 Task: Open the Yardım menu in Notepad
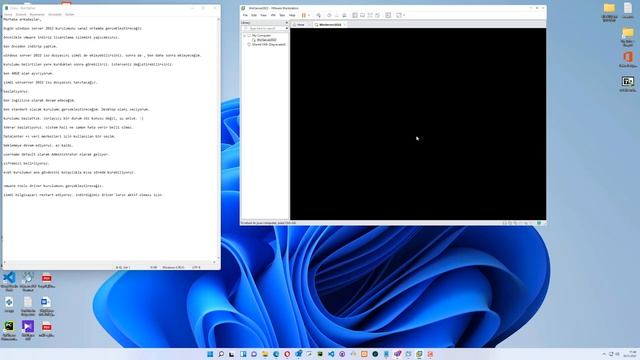pos(70,14)
